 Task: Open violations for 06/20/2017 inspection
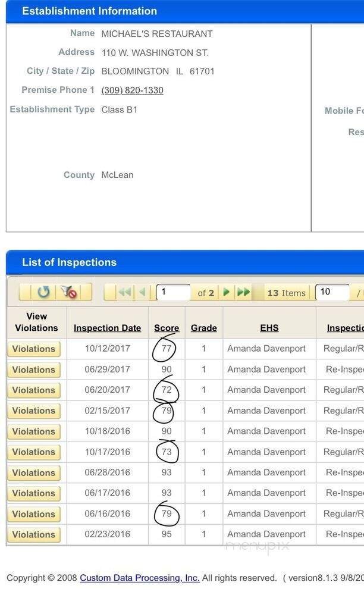pyautogui.click(x=34, y=390)
